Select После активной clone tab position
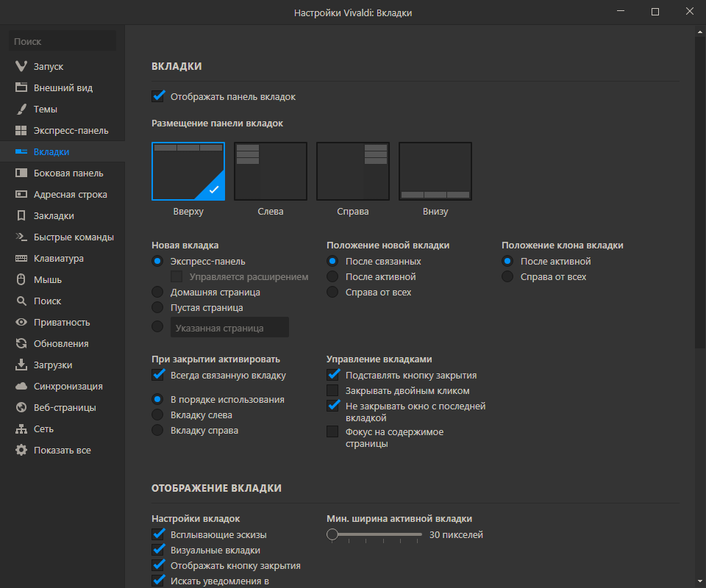The image size is (706, 588). tap(507, 261)
